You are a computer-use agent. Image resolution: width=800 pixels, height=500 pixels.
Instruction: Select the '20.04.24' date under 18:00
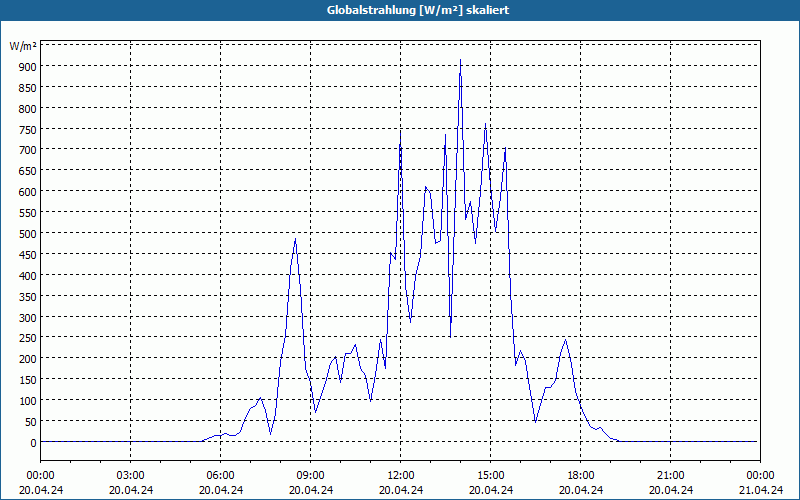[581, 490]
